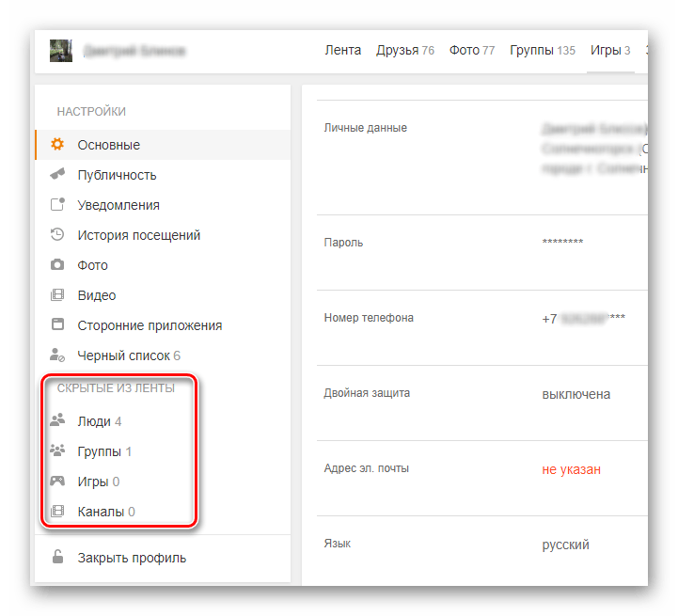Screen dimensions: 678x616
Task: Click the Номер телефона label
Action: (x=369, y=318)
